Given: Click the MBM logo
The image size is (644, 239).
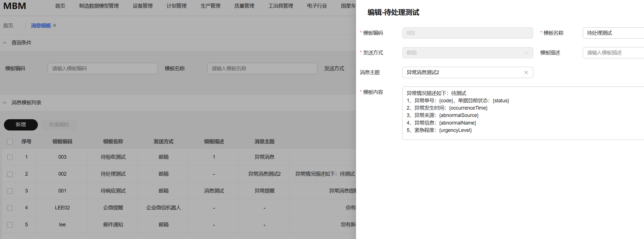Looking at the screenshot, I should (x=15, y=6).
